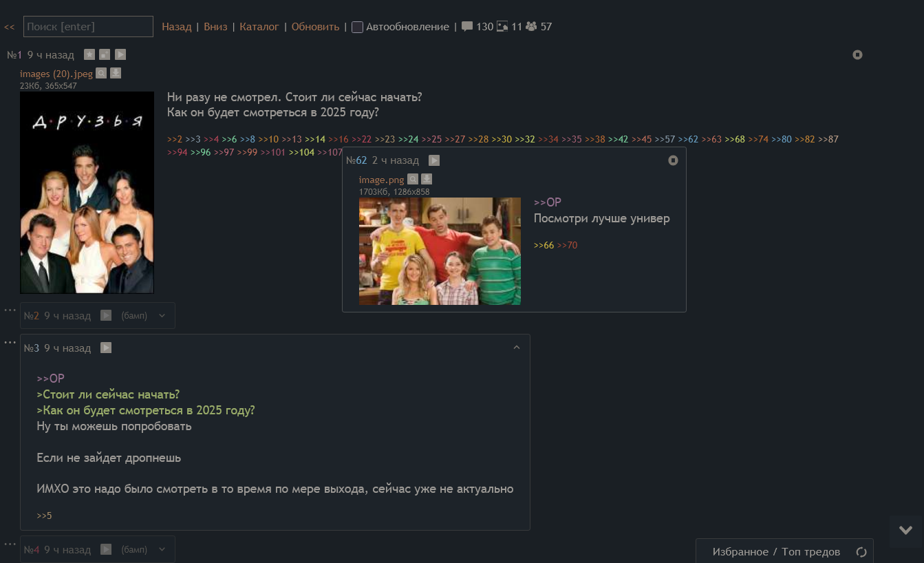
Task: Open the three-dot menu beside post №3
Action: pos(10,341)
